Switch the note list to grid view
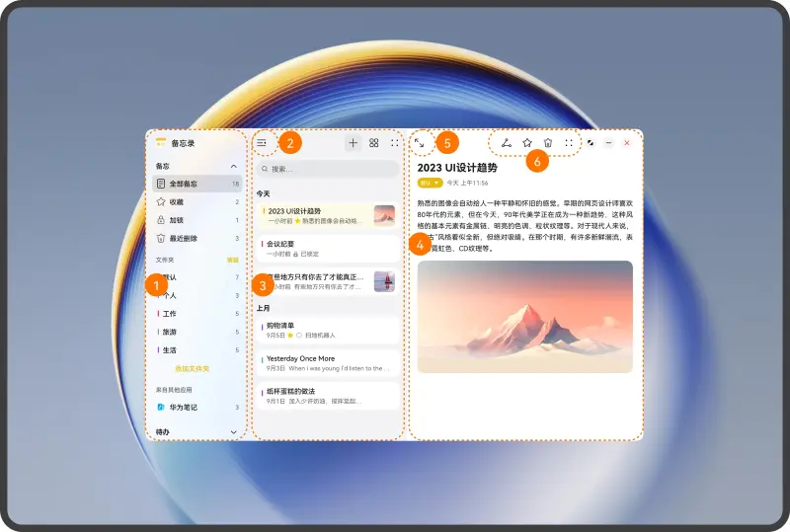 (x=374, y=143)
